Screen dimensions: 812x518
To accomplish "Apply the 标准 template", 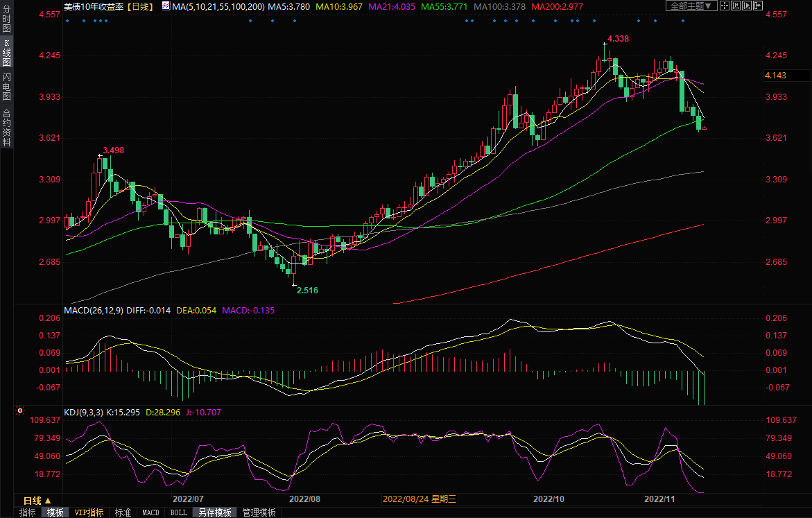I will 123,512.
